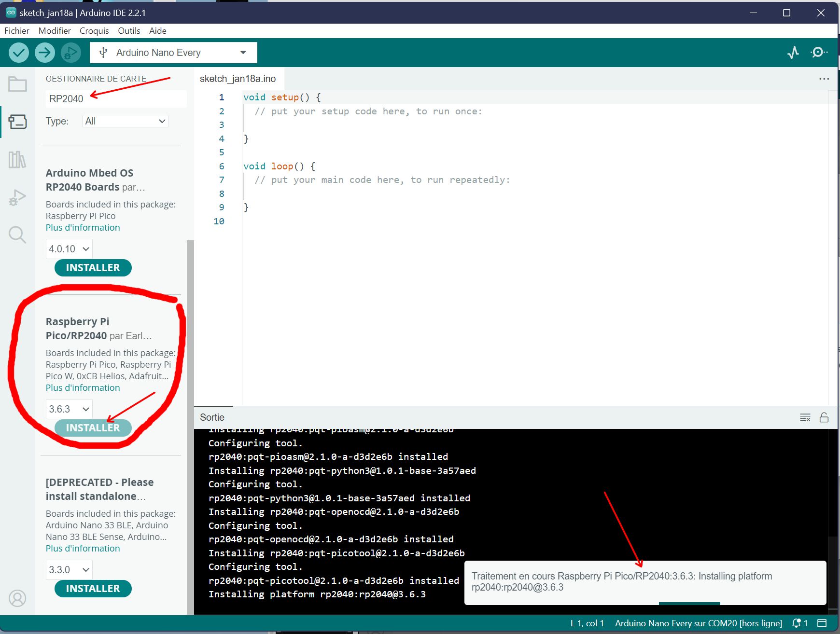The height and width of the screenshot is (634, 840).
Task: Open Plus d'information for Raspberry Pi Pico/RP2040
Action: coord(83,388)
